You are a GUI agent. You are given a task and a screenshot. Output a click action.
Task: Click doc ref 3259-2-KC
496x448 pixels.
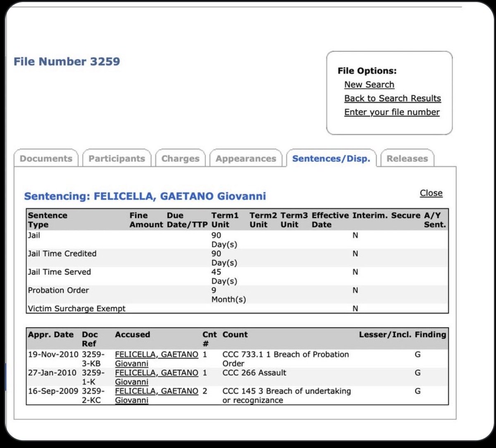tap(94, 395)
